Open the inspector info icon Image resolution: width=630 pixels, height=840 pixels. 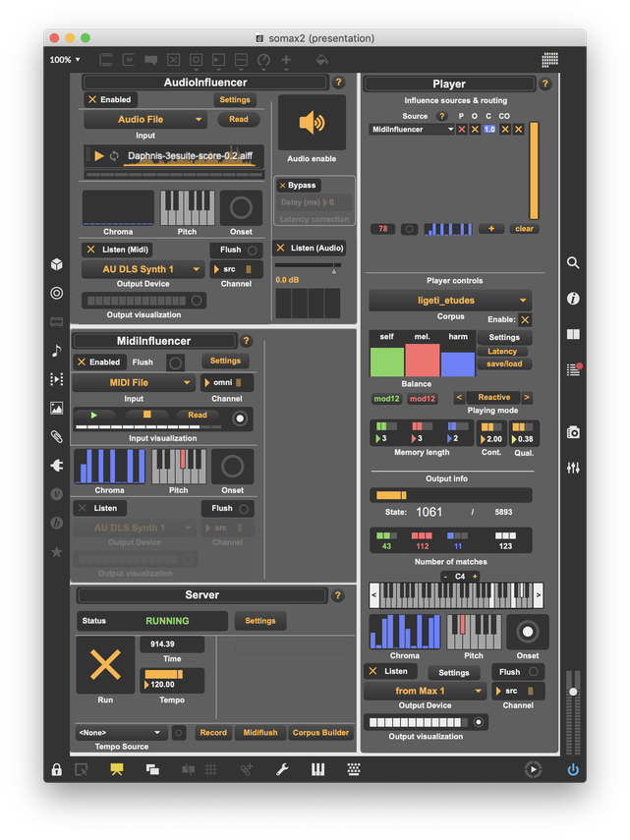[573, 299]
